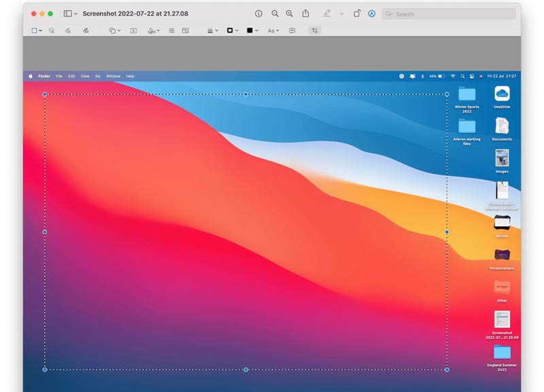The height and width of the screenshot is (392, 544).
Task: Select the Sketch tool
Action: click(67, 31)
